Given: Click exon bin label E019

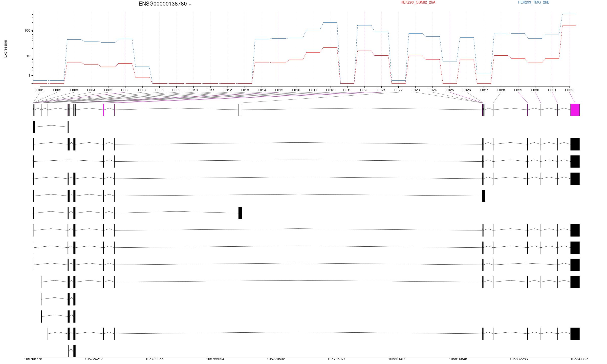Looking at the screenshot, I should coord(347,90).
